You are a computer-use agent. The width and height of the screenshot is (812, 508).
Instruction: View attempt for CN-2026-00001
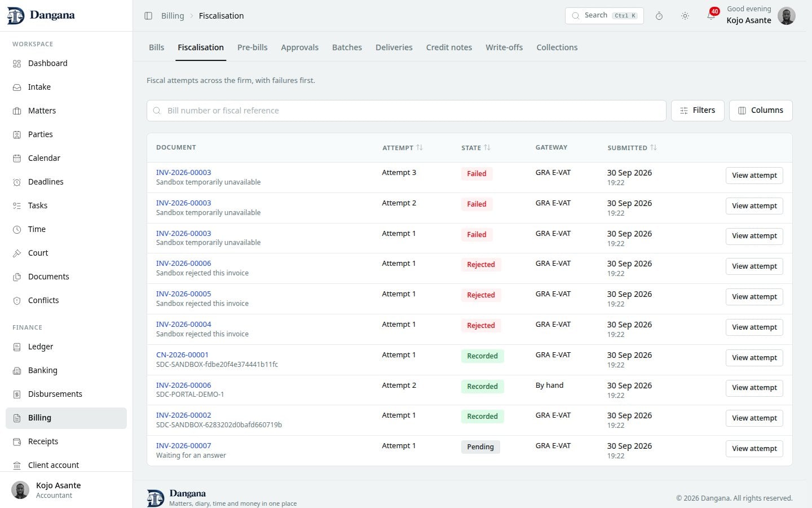point(754,358)
